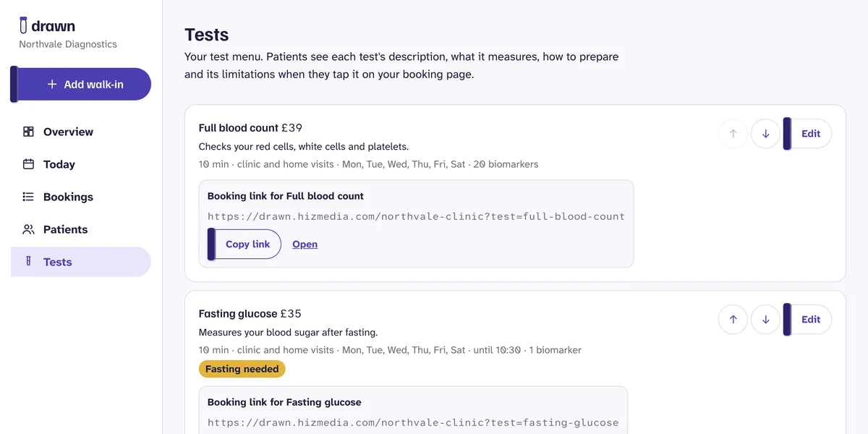The image size is (868, 434).
Task: Click the Full blood count £39 title
Action: click(250, 128)
